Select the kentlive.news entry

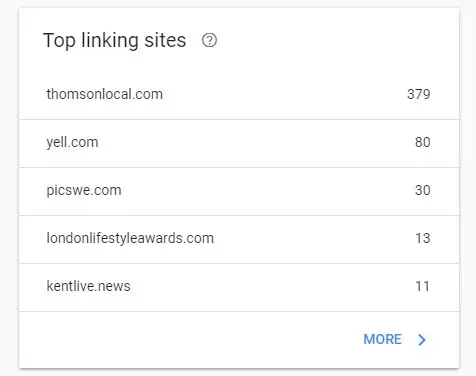pyautogui.click(x=88, y=286)
